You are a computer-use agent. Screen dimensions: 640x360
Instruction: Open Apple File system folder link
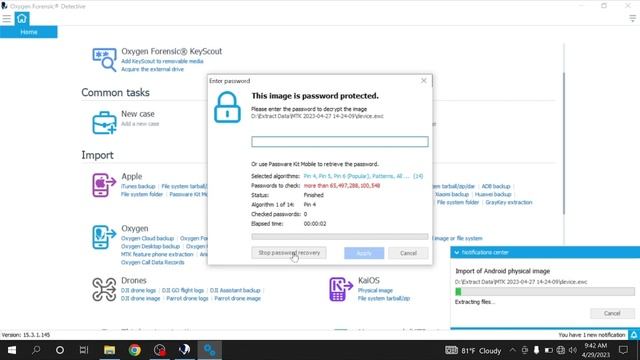tap(142, 194)
